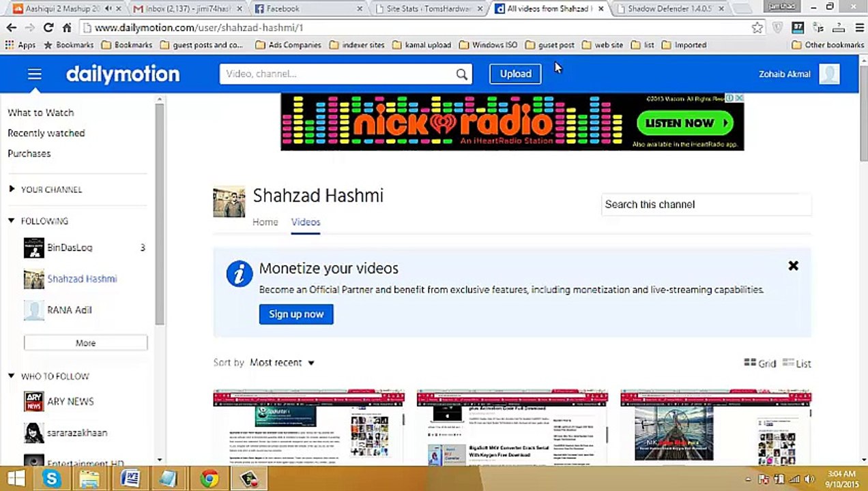Click the Video, channel search field
The width and height of the screenshot is (868, 491).
click(337, 74)
